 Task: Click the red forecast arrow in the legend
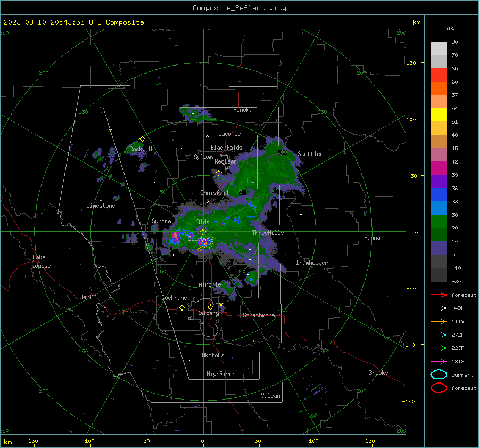click(439, 295)
